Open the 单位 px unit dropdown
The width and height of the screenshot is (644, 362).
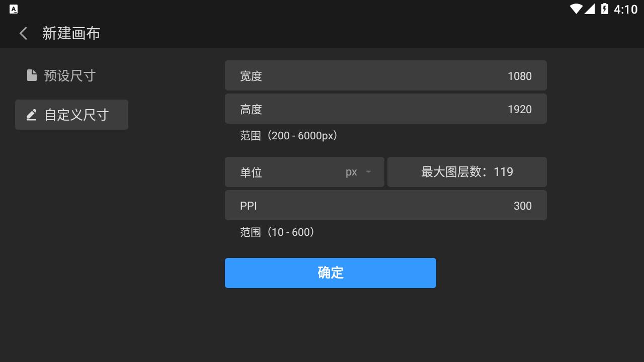point(304,172)
